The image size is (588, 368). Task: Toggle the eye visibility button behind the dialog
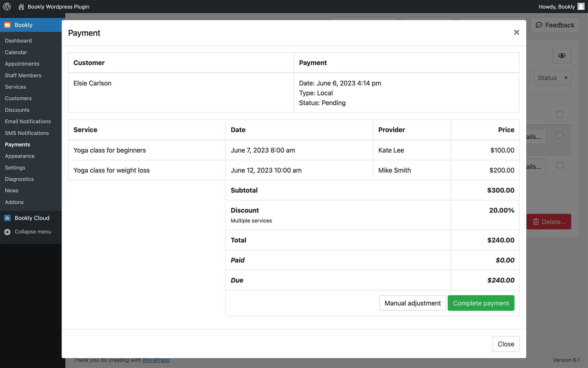(562, 56)
